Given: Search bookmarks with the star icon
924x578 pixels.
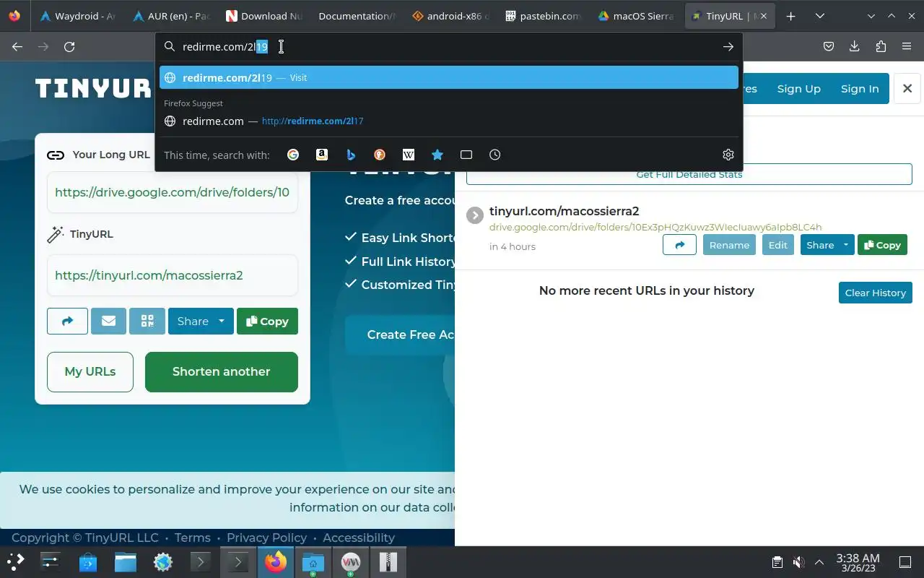Looking at the screenshot, I should pyautogui.click(x=437, y=155).
